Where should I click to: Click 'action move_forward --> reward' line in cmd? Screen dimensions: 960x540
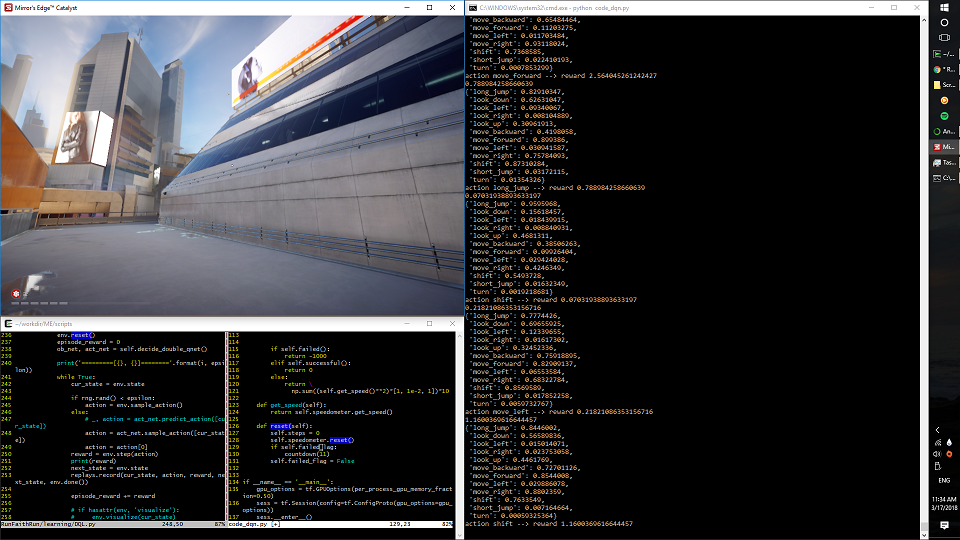(x=561, y=76)
